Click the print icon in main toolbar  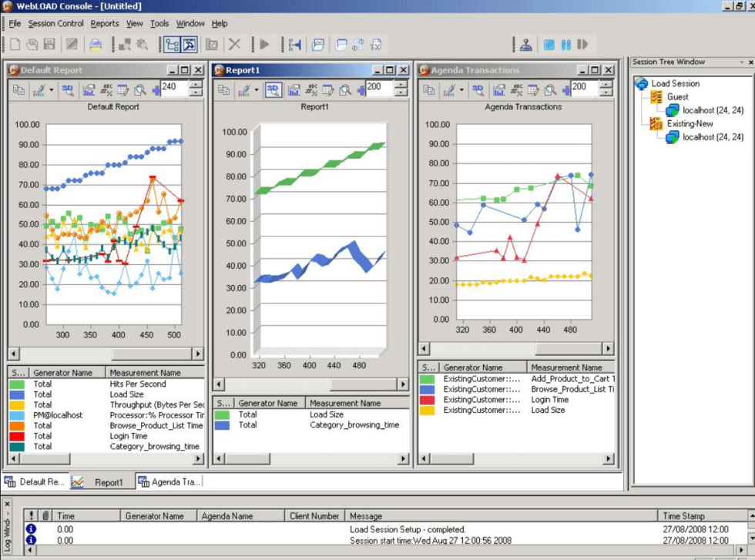tap(96, 45)
